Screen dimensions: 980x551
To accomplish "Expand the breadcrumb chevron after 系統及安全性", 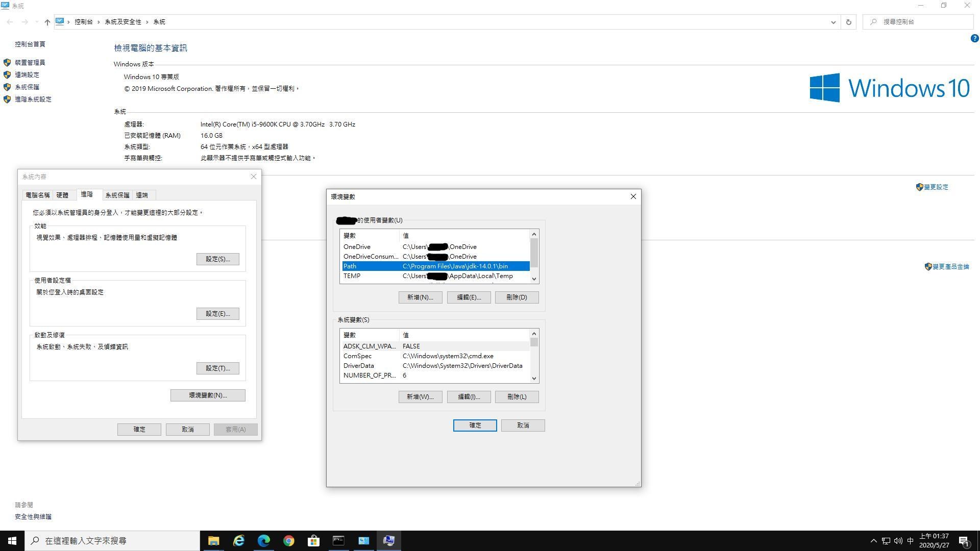I will [147, 22].
